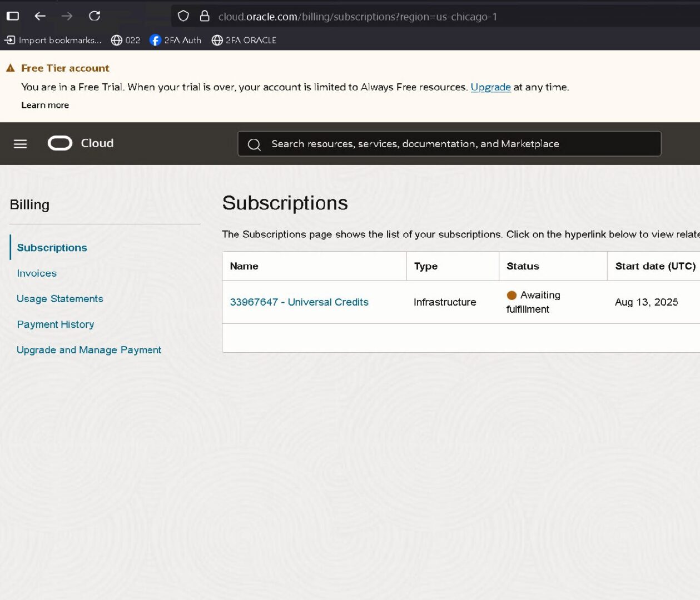This screenshot has width=700, height=600.
Task: Click the Subscriptions page heading
Action: click(285, 203)
